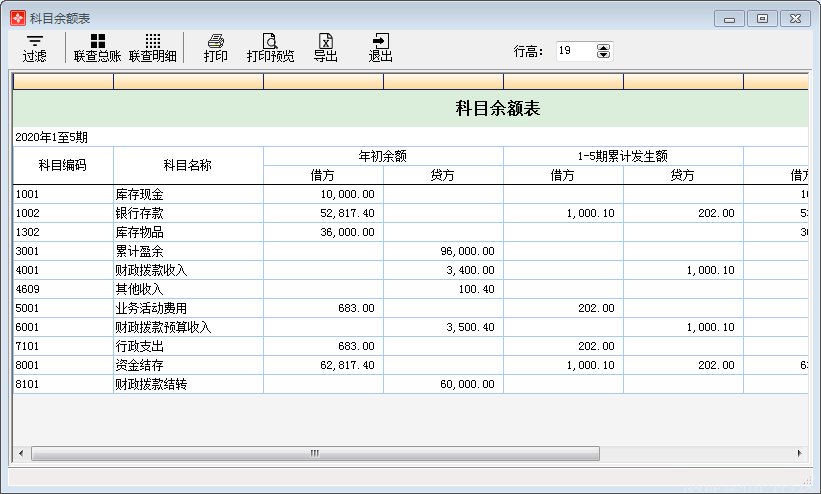Export the table using 导出
Screen dimensions: 821x494
click(325, 48)
